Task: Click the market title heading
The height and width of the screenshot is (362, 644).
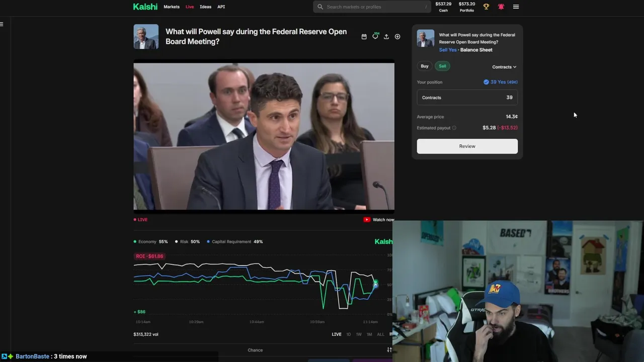Action: click(256, 37)
